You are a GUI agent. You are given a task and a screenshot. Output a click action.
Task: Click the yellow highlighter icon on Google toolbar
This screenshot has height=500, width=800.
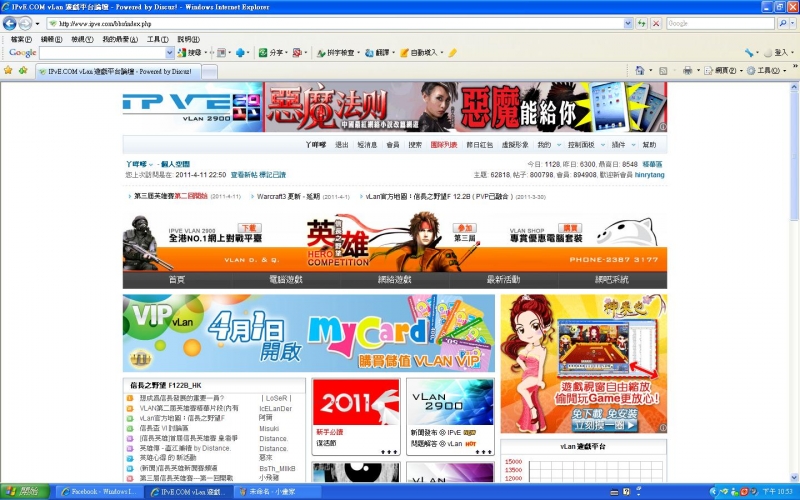[453, 53]
